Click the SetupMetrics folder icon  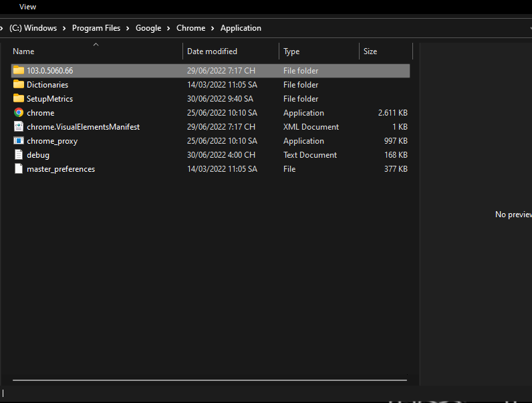coord(19,99)
